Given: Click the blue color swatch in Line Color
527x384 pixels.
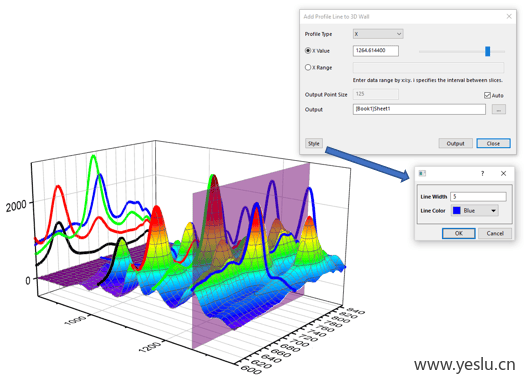Looking at the screenshot, I should (456, 211).
